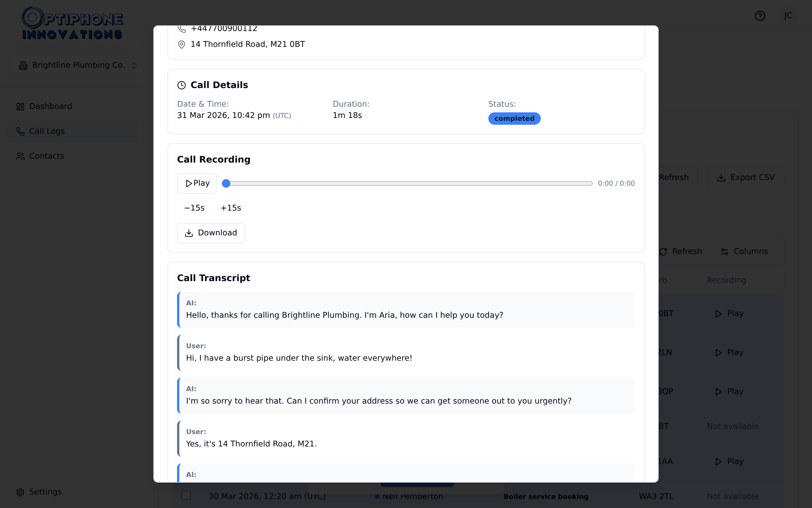
Task: Click the table Refresh button with circular arrows
Action: point(680,252)
